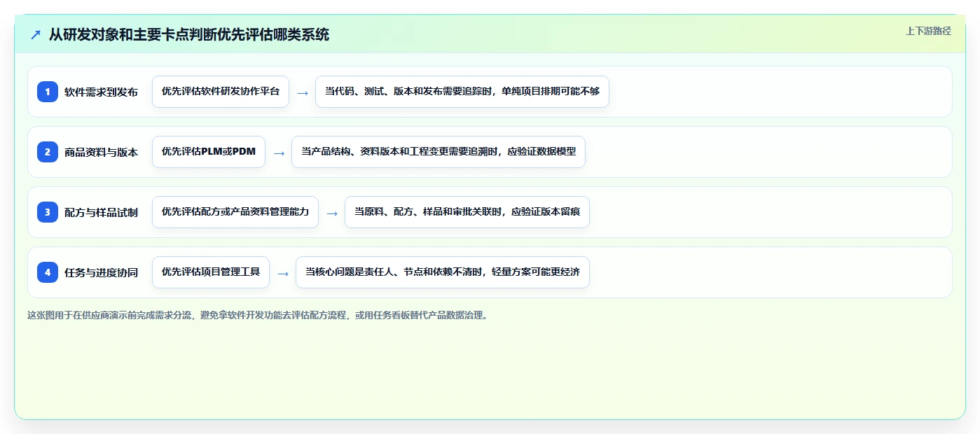Click the 优先评估软件研发协作平台 box
Screen dimensions: 980x434
[x=221, y=92]
